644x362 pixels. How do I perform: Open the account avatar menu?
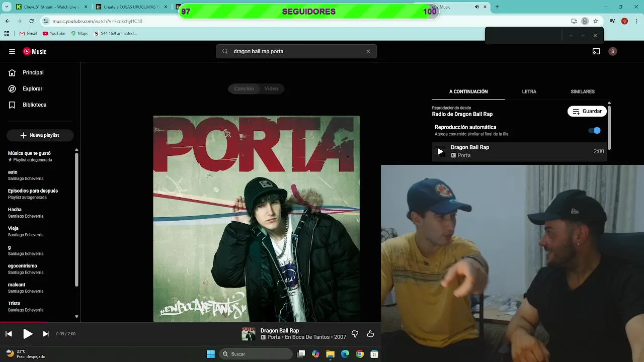coord(612,51)
